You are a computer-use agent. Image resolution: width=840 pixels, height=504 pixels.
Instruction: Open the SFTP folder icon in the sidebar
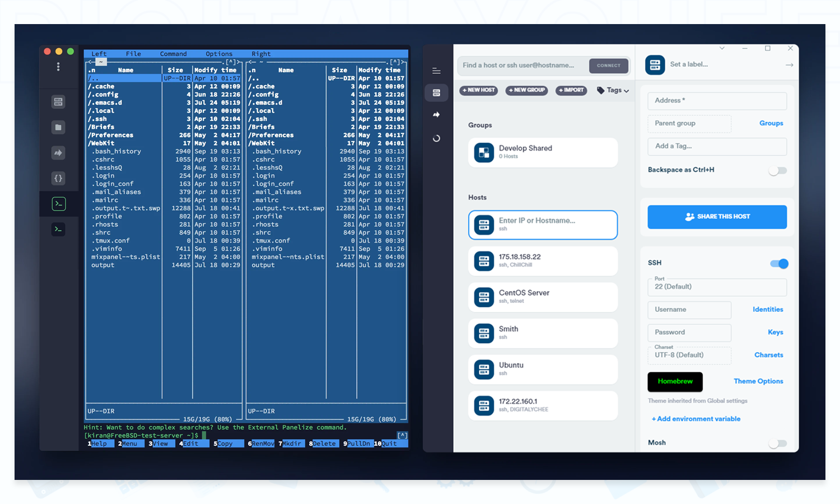(x=58, y=128)
